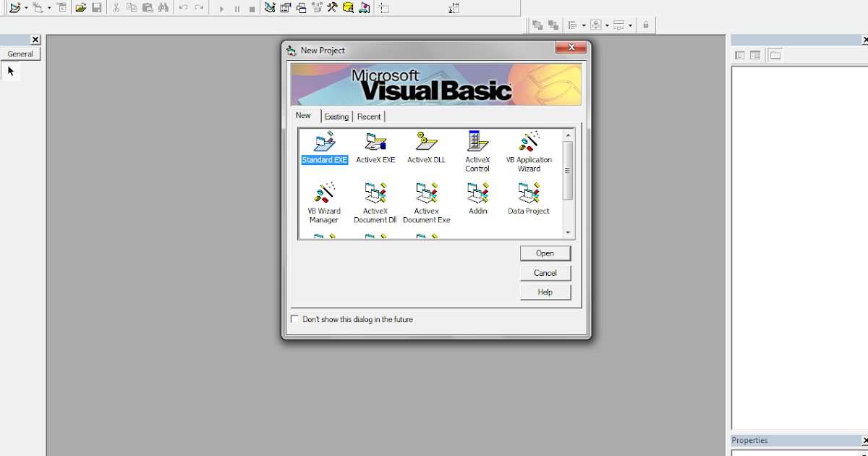Open the Data View Window icon
This screenshot has width=868, height=456.
click(x=349, y=8)
